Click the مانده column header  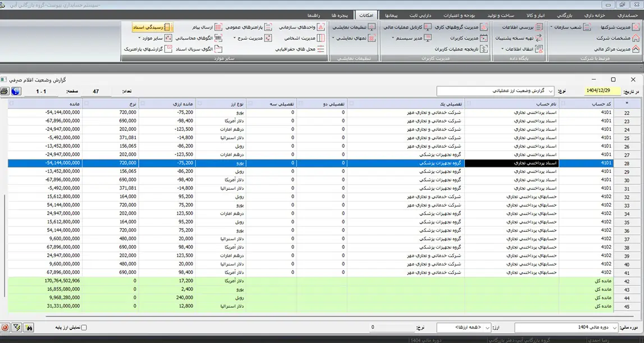[x=45, y=103]
